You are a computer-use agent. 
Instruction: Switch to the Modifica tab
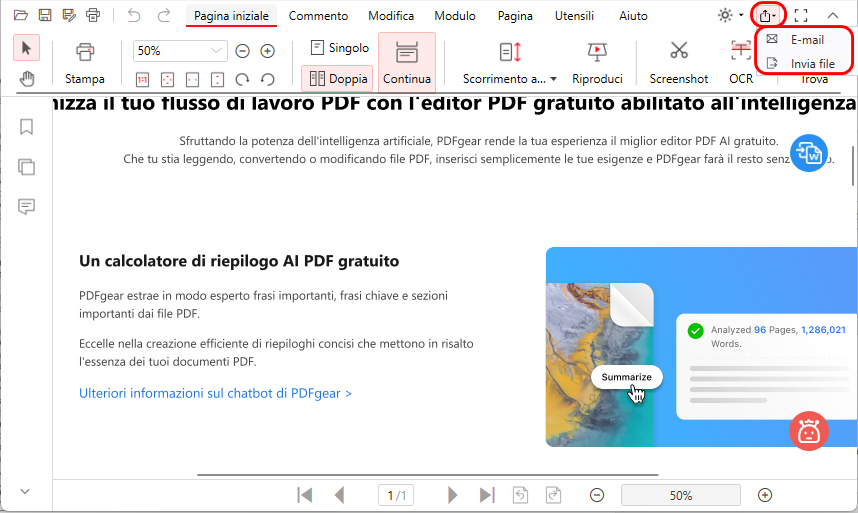391,16
